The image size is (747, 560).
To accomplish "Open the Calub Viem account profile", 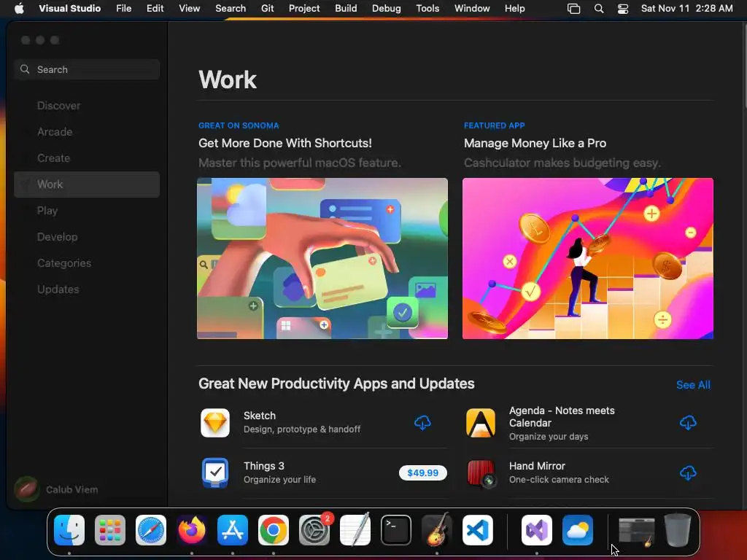I will [56, 489].
